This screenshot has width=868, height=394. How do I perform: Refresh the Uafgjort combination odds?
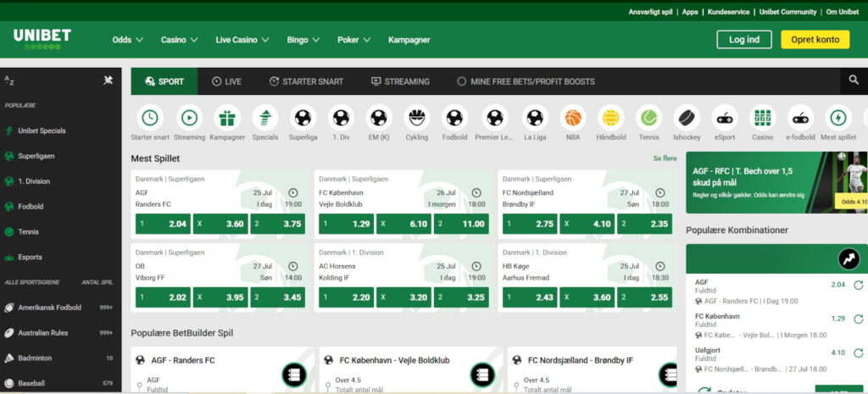click(858, 353)
